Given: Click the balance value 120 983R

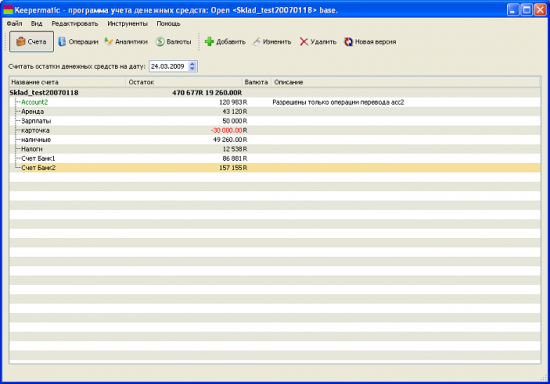Looking at the screenshot, I should coord(233,102).
